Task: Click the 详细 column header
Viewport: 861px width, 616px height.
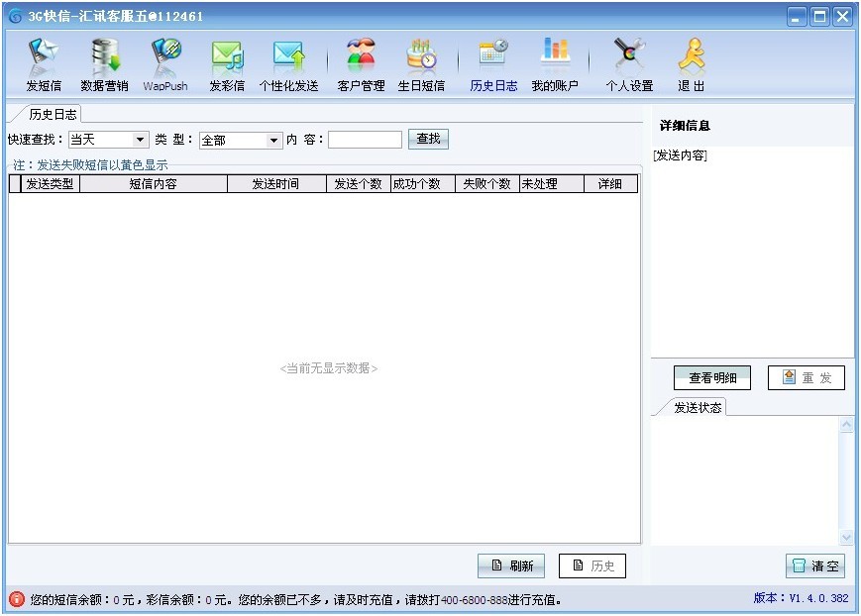Action: [x=610, y=184]
